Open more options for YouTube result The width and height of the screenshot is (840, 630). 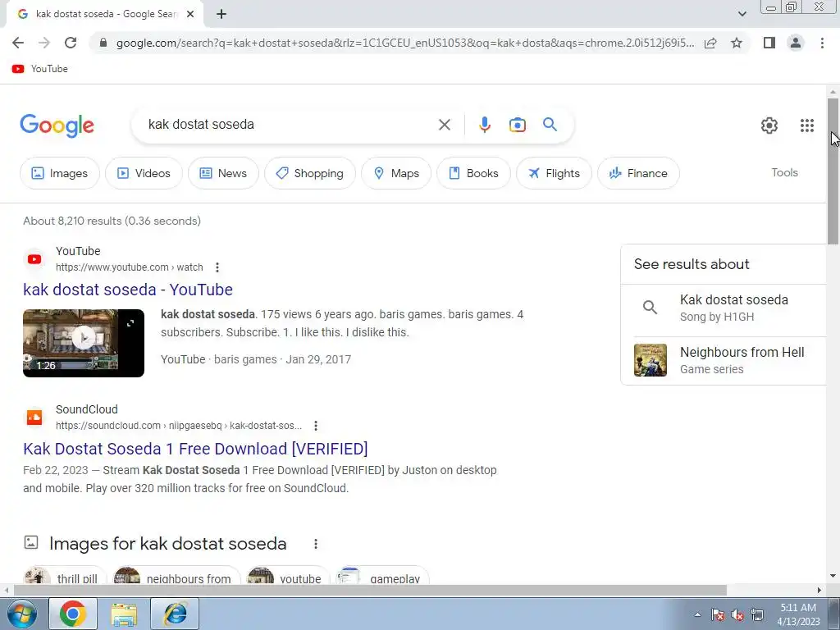pyautogui.click(x=217, y=267)
